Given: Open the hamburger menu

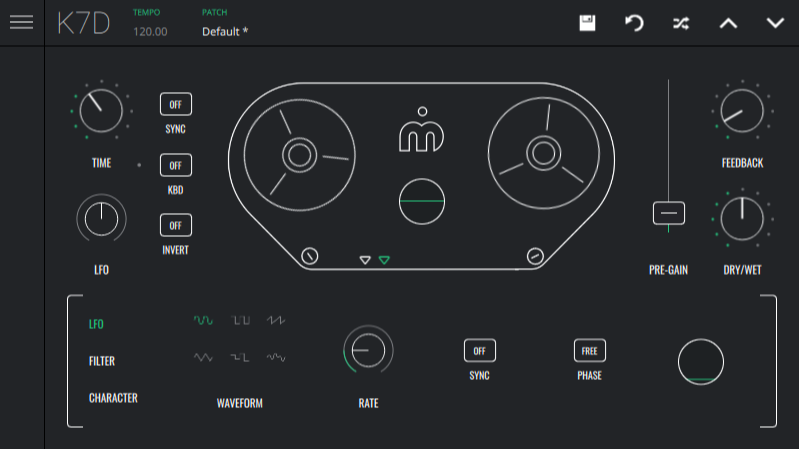Looking at the screenshot, I should pos(21,22).
